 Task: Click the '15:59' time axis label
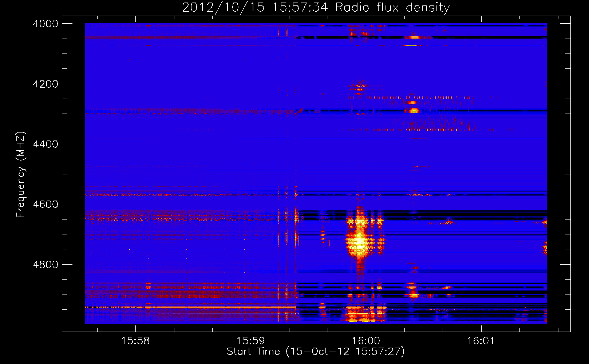coord(250,341)
